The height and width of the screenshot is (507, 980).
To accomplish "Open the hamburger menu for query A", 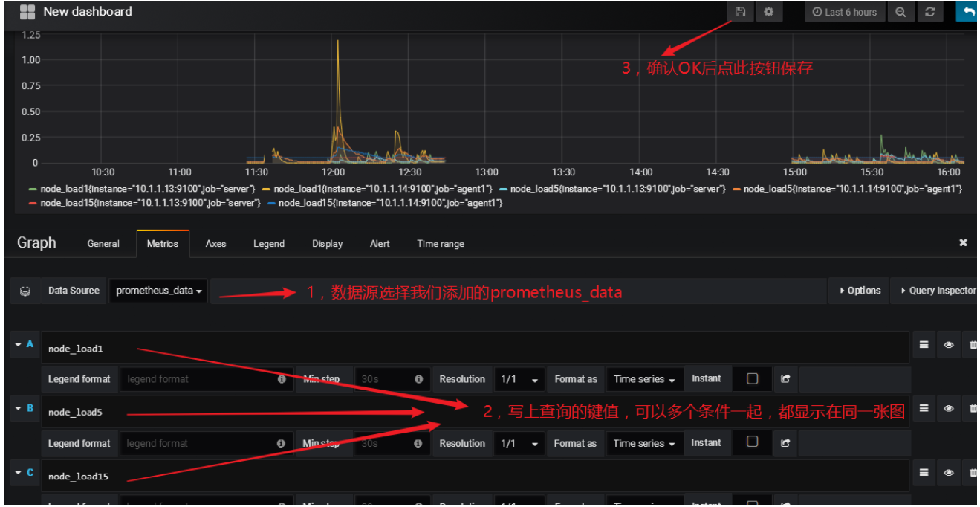I will click(x=924, y=345).
